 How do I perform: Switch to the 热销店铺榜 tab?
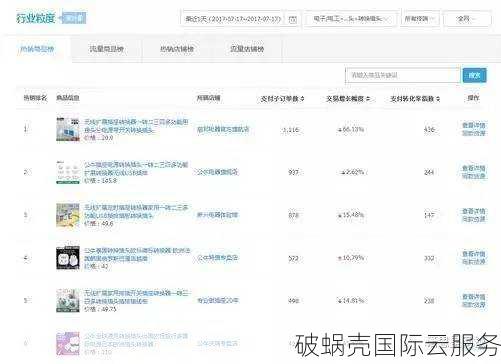point(177,49)
